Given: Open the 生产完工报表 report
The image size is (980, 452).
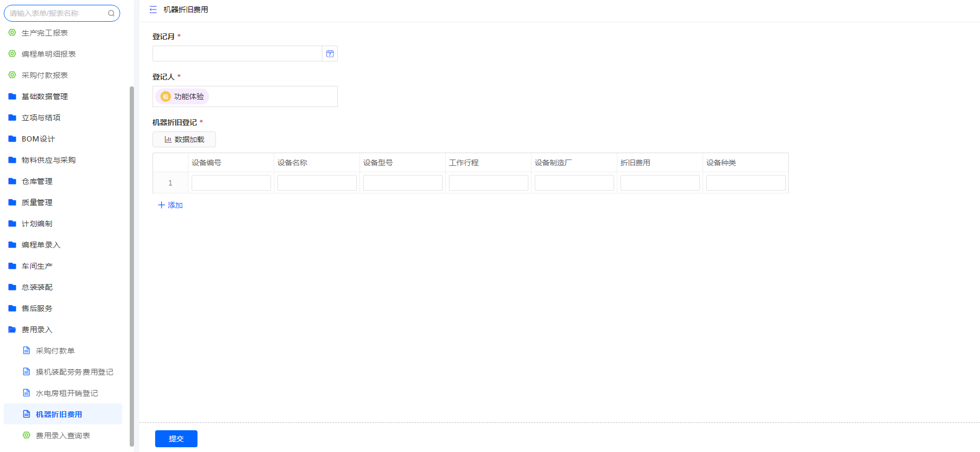Looking at the screenshot, I should 44,33.
